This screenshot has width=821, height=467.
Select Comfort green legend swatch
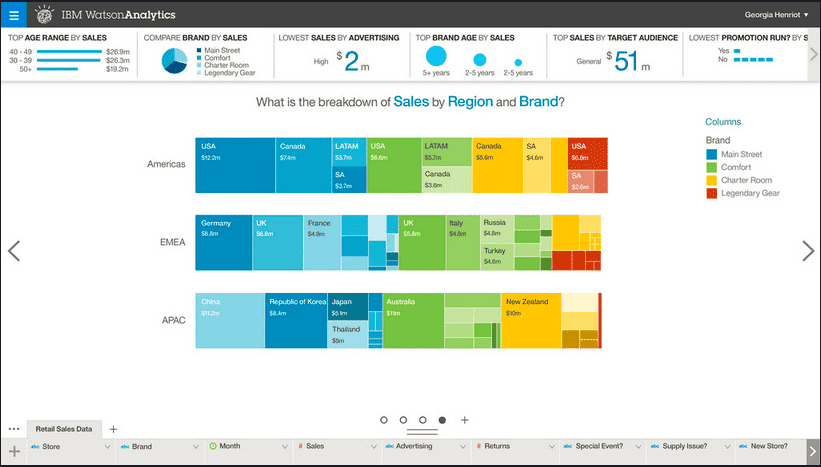click(x=712, y=168)
